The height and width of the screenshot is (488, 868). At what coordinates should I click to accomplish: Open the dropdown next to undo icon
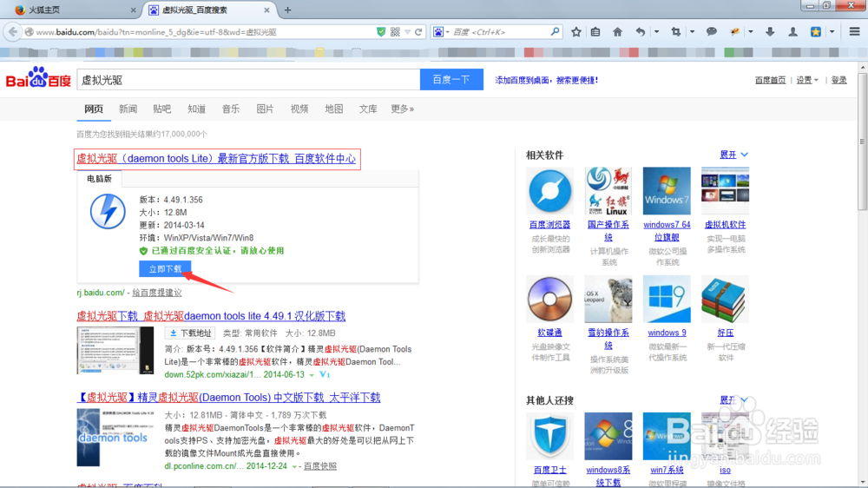(656, 32)
